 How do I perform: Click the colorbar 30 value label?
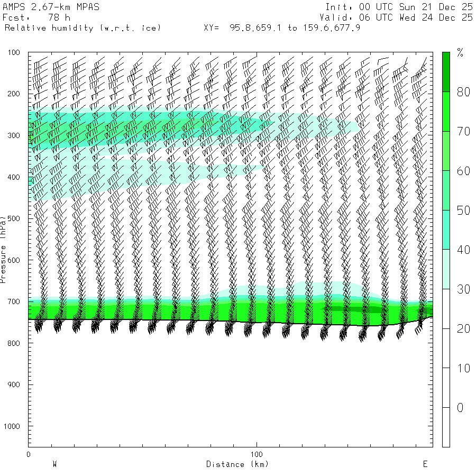tap(463, 289)
